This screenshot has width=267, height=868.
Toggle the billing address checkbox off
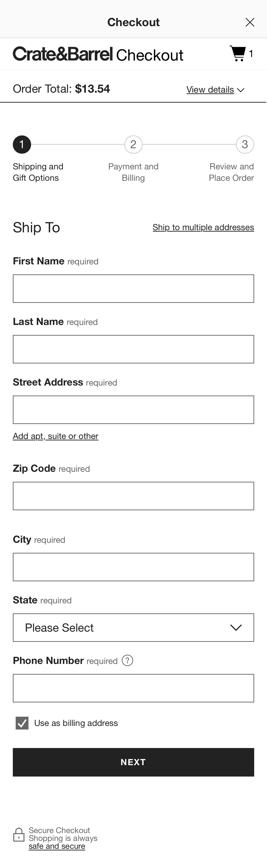tap(22, 723)
